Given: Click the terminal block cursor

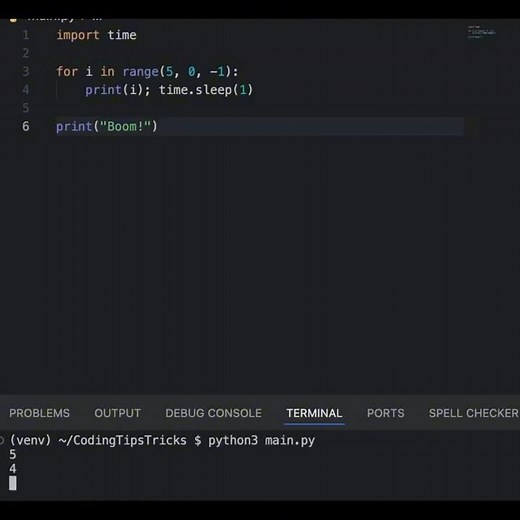Looking at the screenshot, I should [x=13, y=483].
